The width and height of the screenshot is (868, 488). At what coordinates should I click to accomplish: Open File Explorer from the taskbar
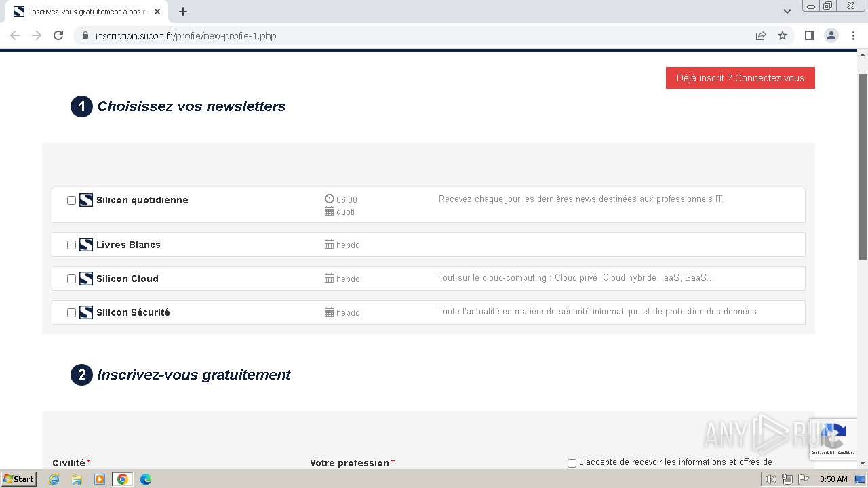pyautogui.click(x=77, y=479)
